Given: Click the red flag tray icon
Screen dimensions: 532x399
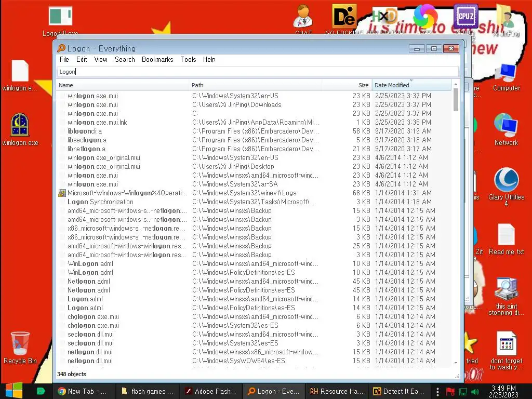Looking at the screenshot, I should coord(450,392).
